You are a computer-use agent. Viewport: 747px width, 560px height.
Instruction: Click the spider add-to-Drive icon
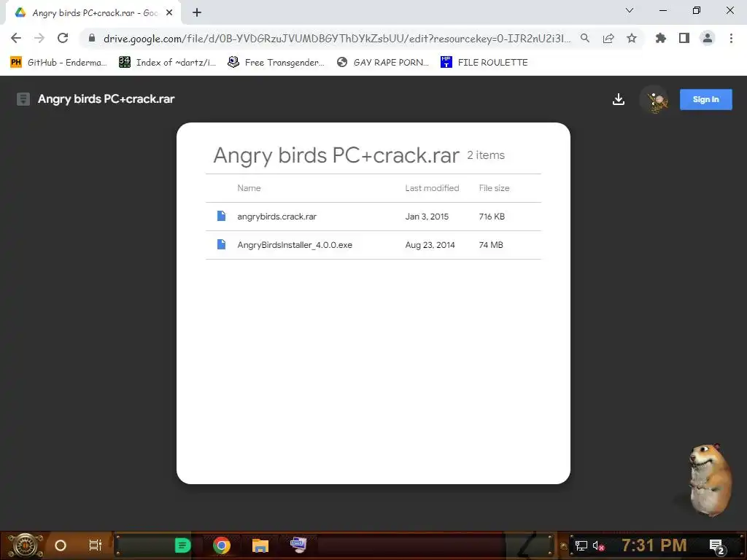click(x=656, y=100)
